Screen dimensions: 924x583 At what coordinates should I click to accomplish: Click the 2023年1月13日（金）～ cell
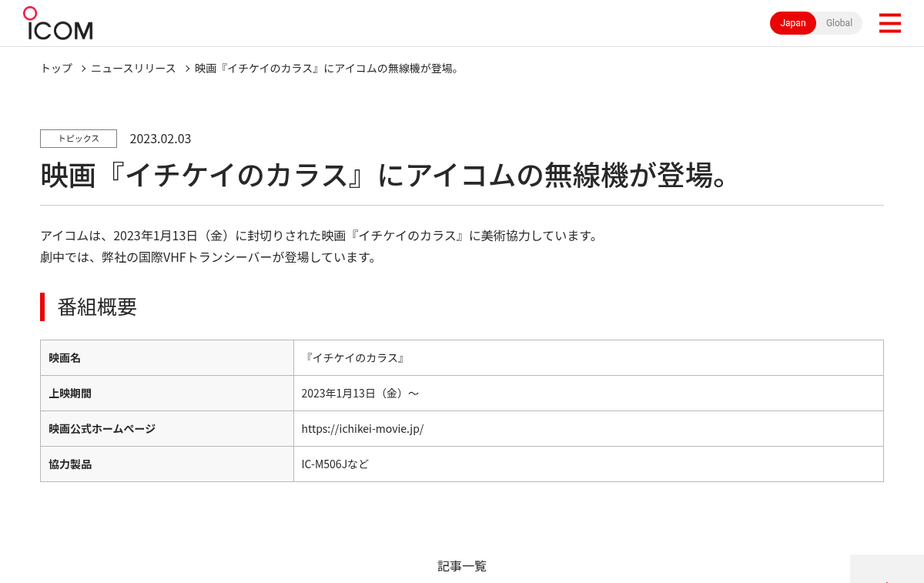pyautogui.click(x=588, y=394)
